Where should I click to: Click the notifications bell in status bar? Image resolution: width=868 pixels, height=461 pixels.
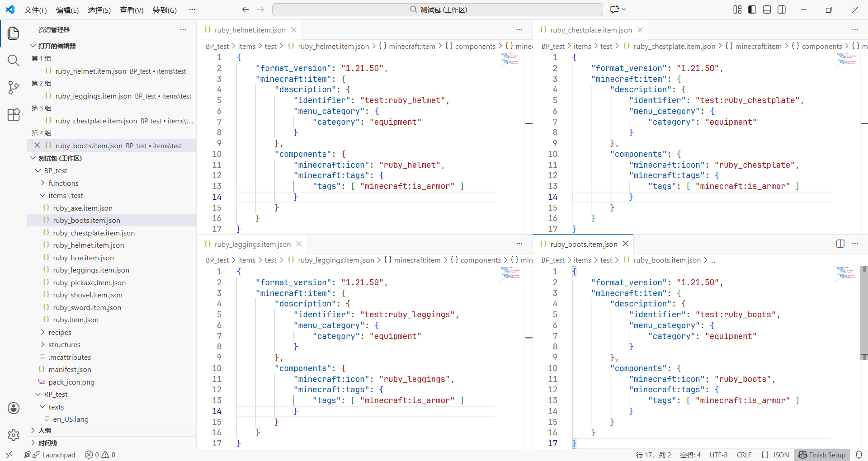[x=859, y=455]
